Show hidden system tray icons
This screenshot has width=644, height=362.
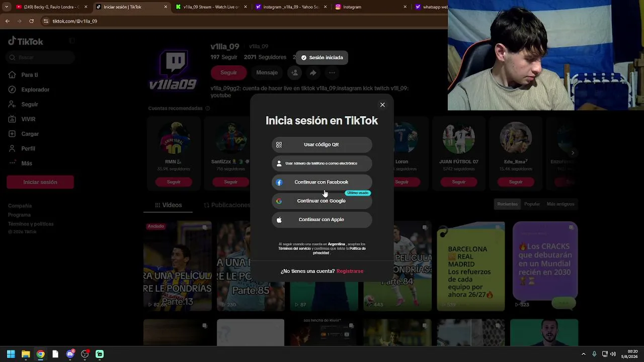584,354
